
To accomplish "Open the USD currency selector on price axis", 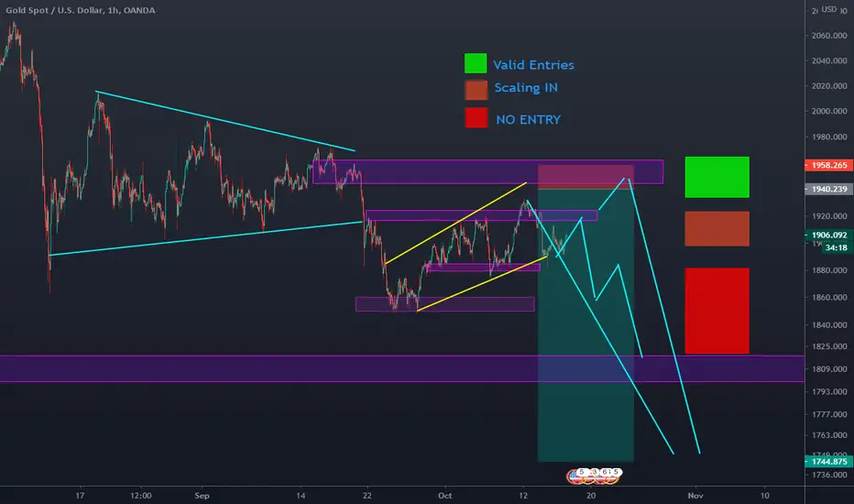I will click(x=829, y=9).
